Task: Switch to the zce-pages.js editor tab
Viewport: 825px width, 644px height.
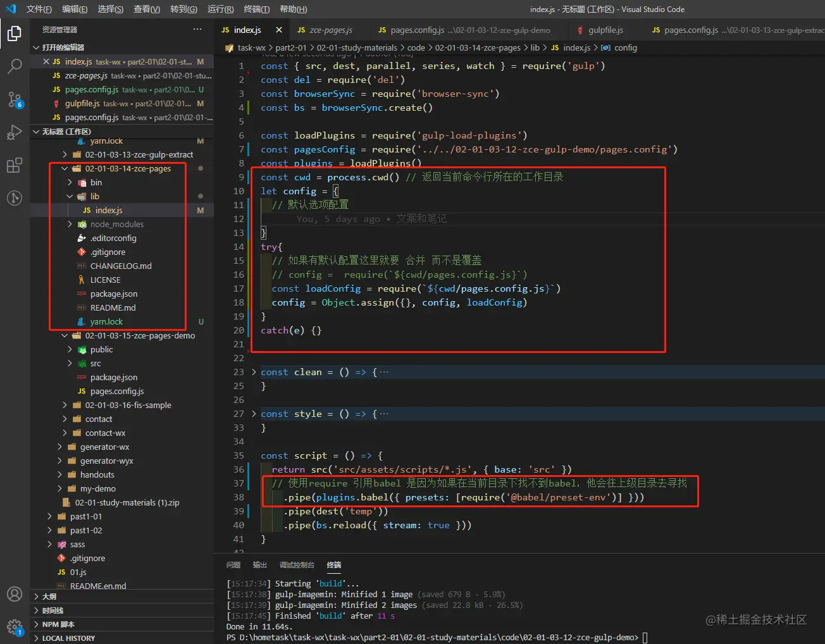Action: 330,30
